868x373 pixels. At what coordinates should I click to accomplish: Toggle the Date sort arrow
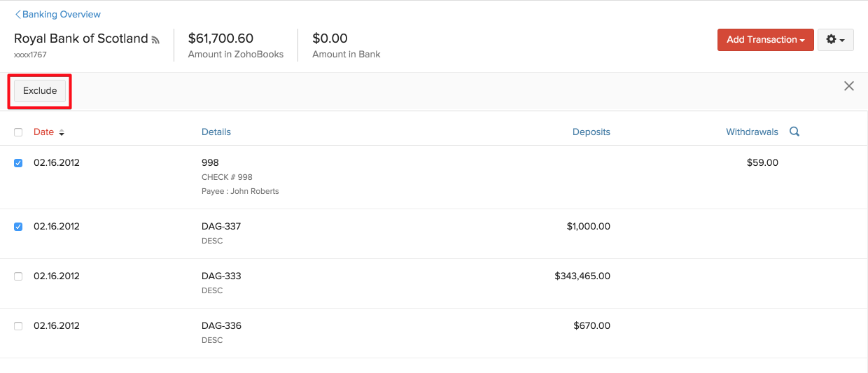click(62, 132)
